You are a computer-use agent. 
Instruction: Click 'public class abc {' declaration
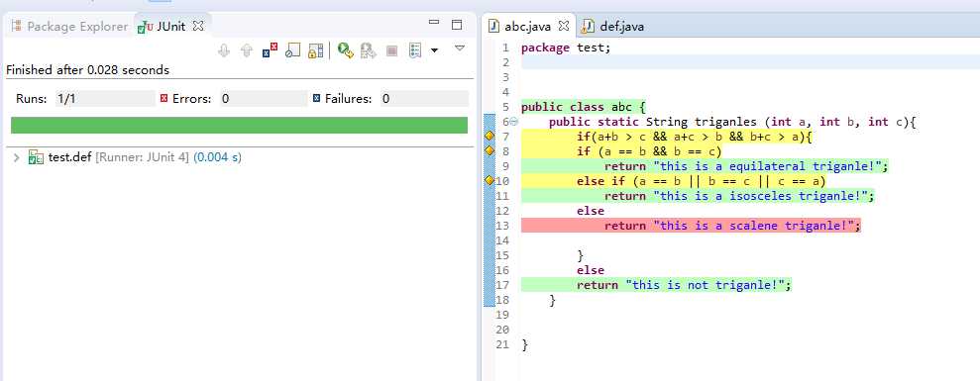[x=583, y=107]
